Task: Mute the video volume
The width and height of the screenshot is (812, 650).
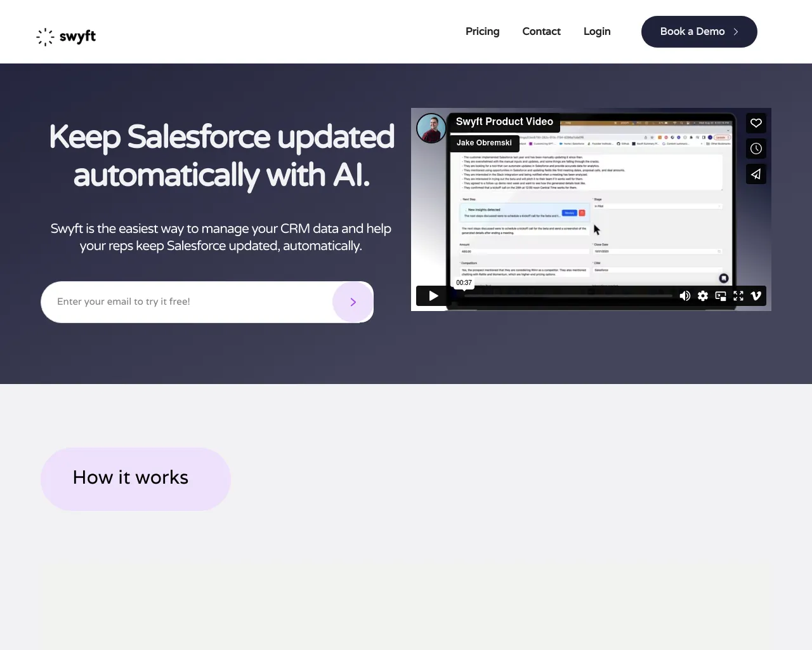Action: click(x=685, y=296)
